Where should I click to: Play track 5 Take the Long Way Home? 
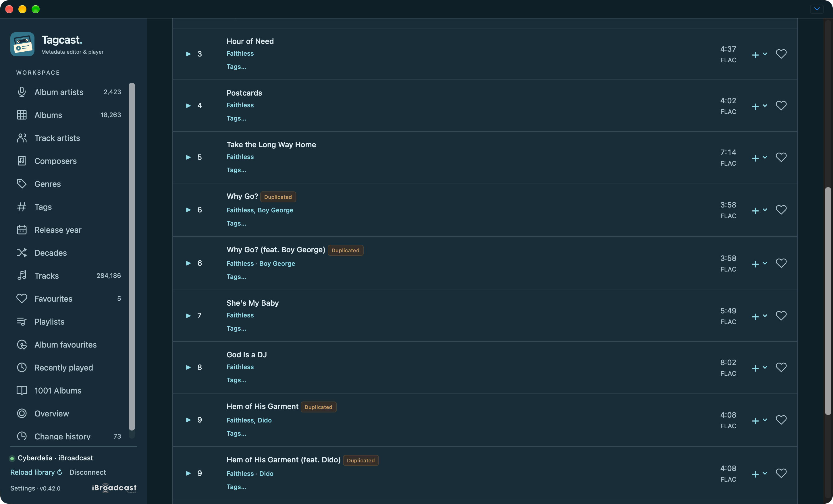pos(188,157)
